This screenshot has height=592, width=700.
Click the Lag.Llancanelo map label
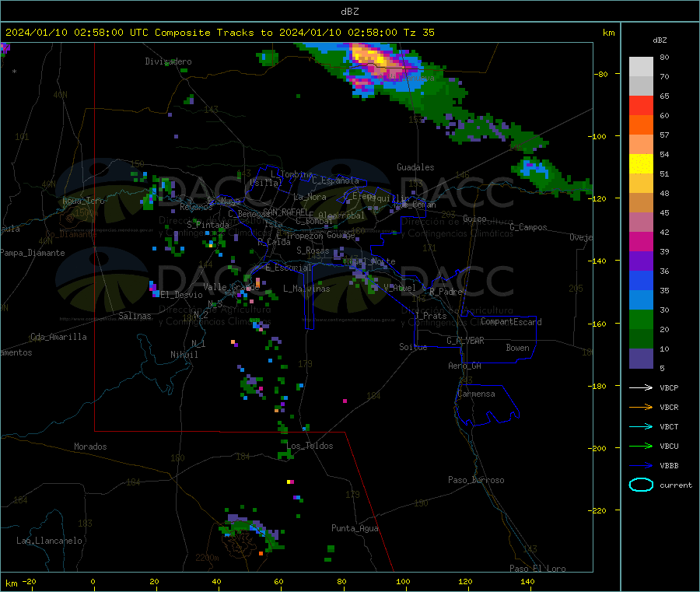click(50, 541)
